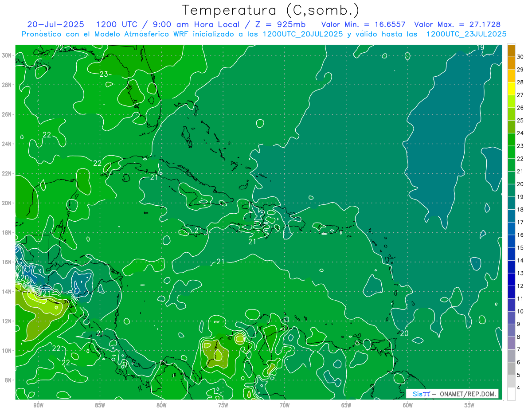532x411 pixels.
Task: Click the '28N' latitude axis label
Action: (7, 85)
